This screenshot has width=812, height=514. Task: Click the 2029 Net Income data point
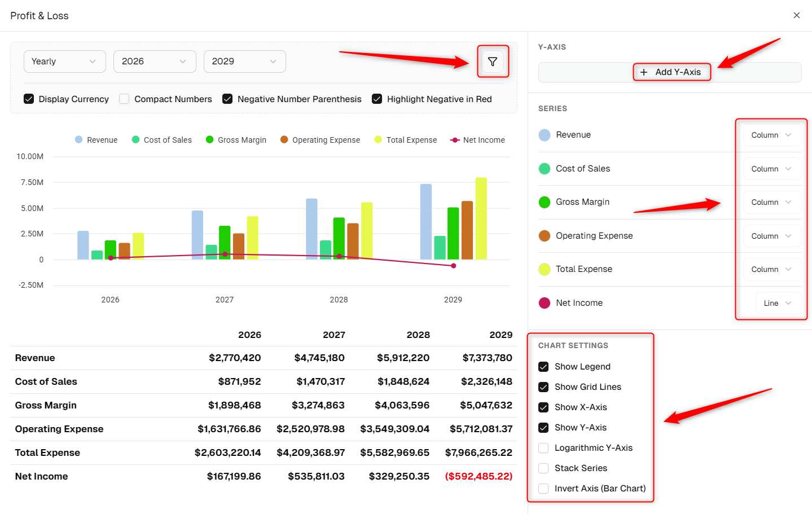click(x=454, y=266)
